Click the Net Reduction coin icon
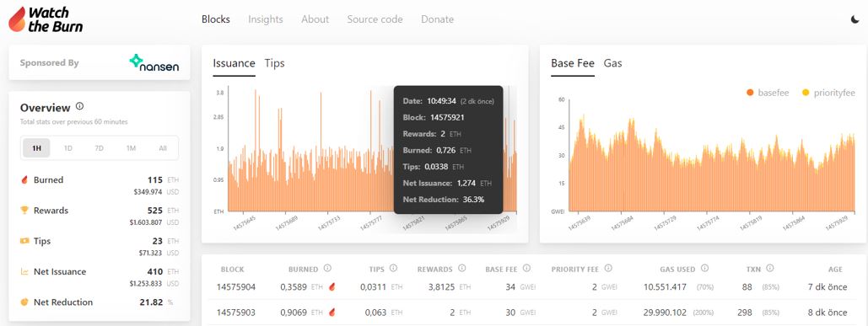The width and height of the screenshot is (868, 326). pyautogui.click(x=24, y=302)
